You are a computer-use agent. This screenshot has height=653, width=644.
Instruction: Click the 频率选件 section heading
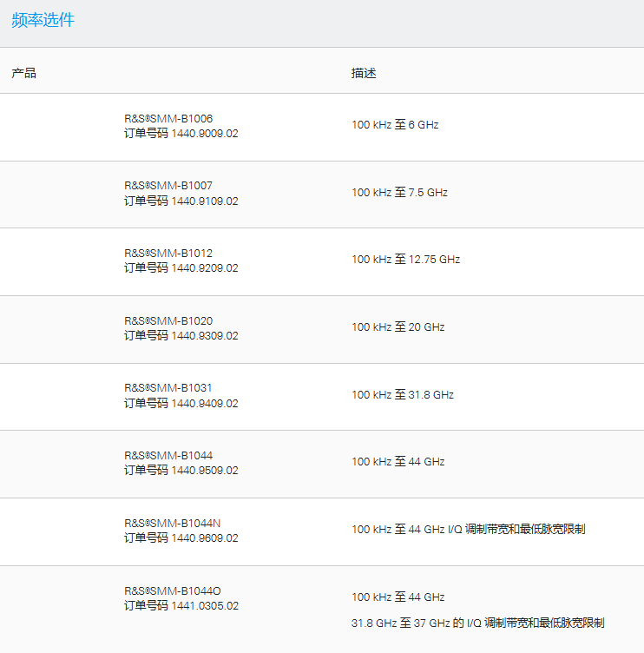point(43,20)
